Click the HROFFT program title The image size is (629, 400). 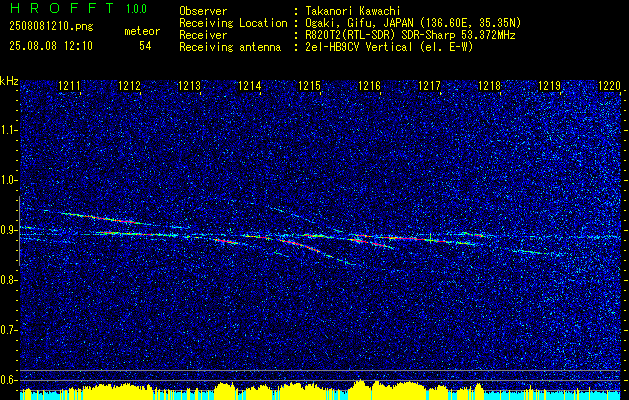(63, 8)
